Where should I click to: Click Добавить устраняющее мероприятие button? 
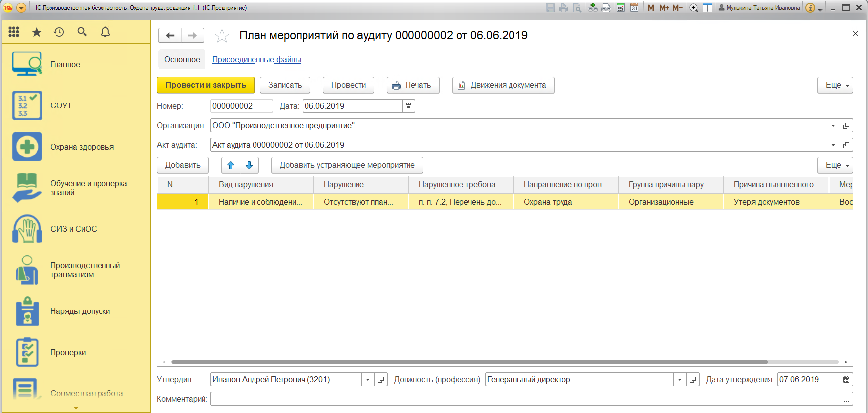347,165
